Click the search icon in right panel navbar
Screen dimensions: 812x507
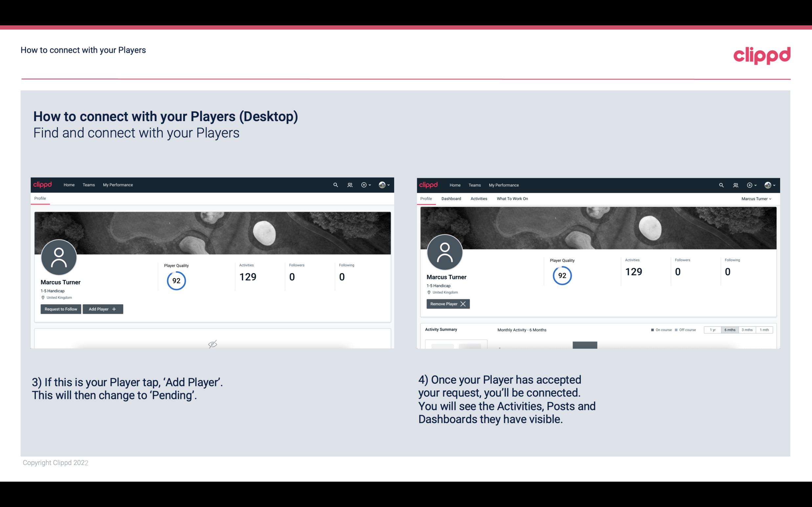pyautogui.click(x=721, y=184)
